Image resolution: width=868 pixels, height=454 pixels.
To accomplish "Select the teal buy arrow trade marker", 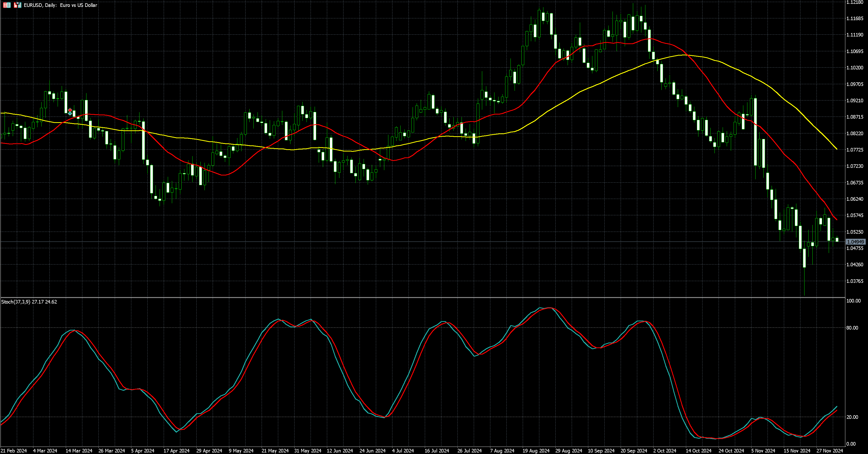I will click(x=70, y=113).
